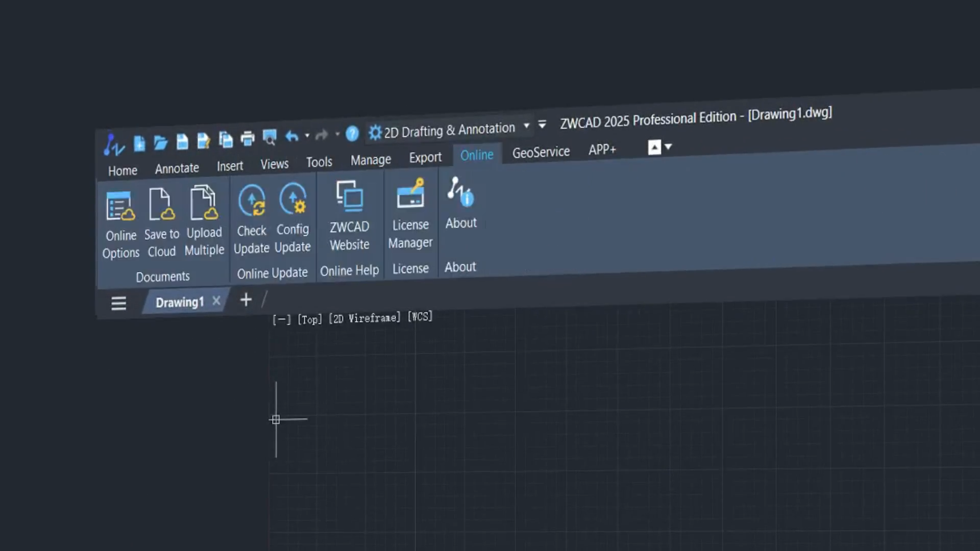
Task: Switch to the GeoService ribbon tab
Action: click(x=541, y=152)
